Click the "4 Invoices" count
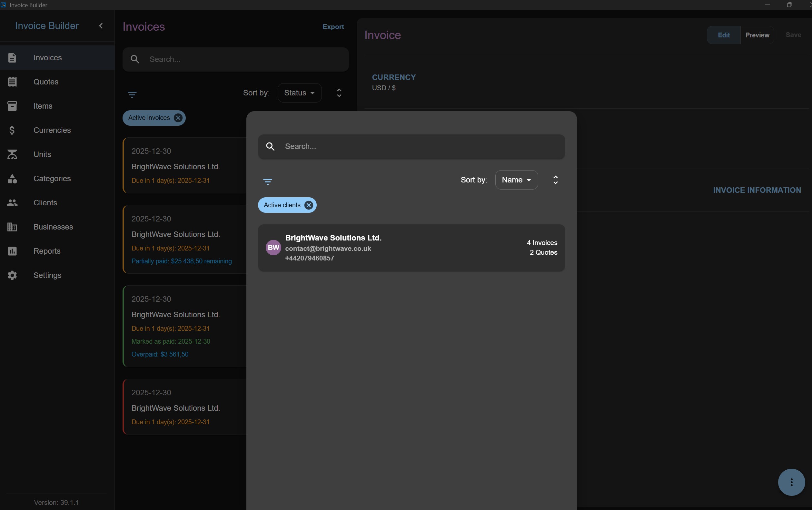The height and width of the screenshot is (510, 812). pos(542,243)
